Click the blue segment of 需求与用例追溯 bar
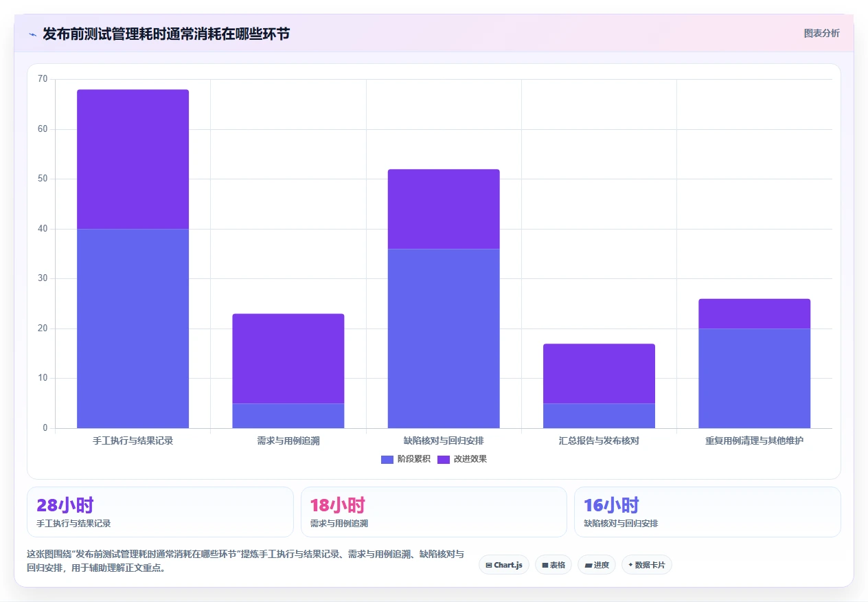This screenshot has height=602, width=868. [x=288, y=416]
